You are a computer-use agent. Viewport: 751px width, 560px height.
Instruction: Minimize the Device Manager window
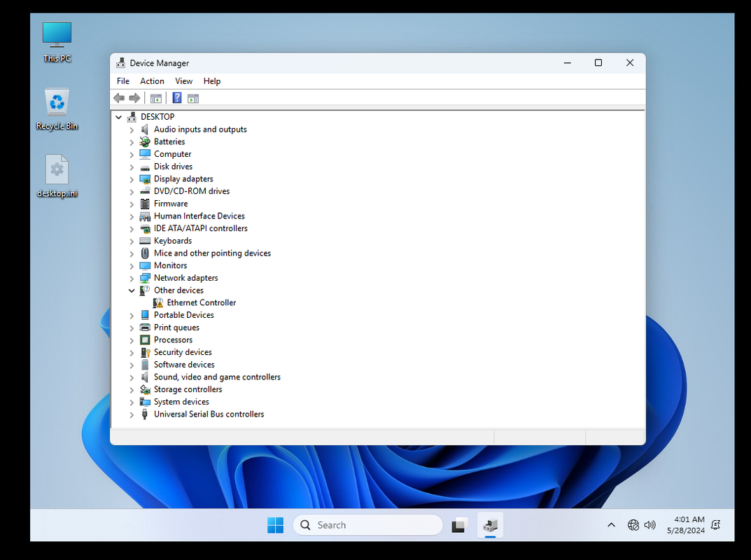coord(567,63)
